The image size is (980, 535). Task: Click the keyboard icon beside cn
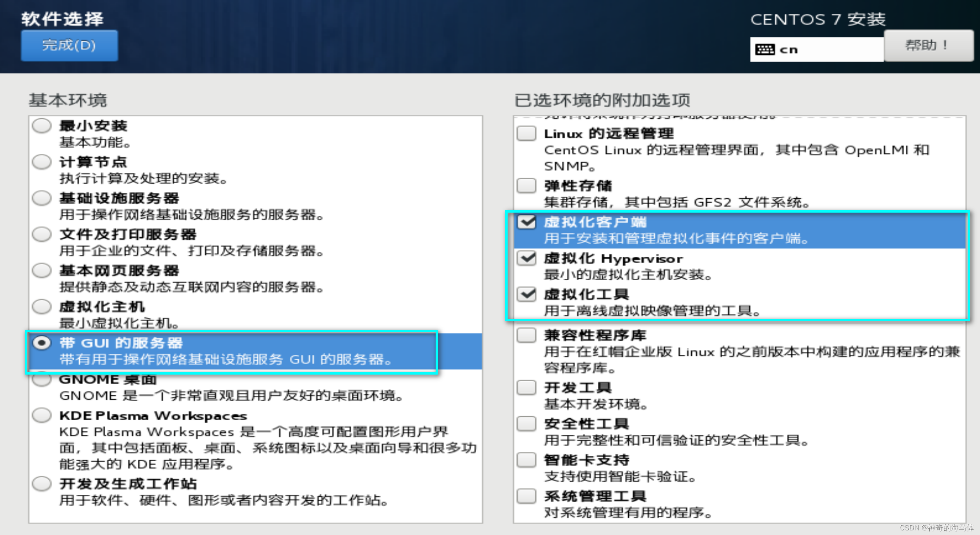pyautogui.click(x=765, y=49)
